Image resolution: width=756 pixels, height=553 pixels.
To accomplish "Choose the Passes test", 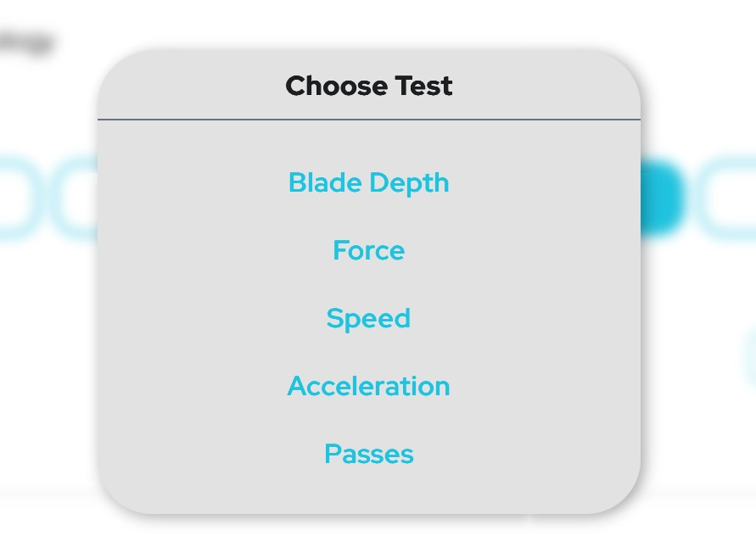I will [x=368, y=455].
